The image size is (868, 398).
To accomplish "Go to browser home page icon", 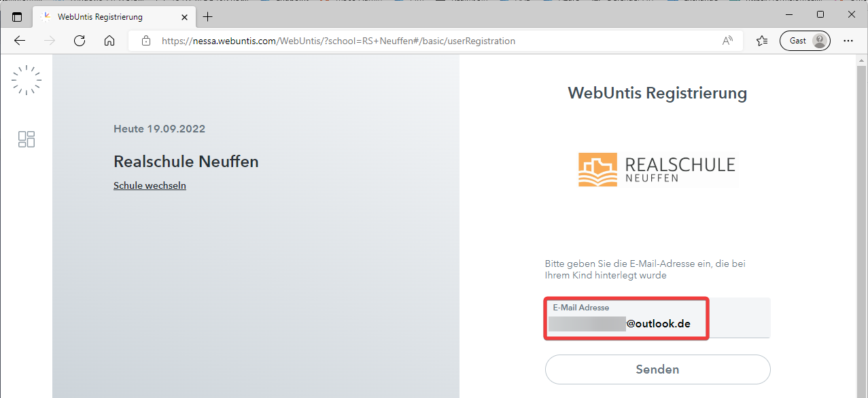I will click(109, 41).
